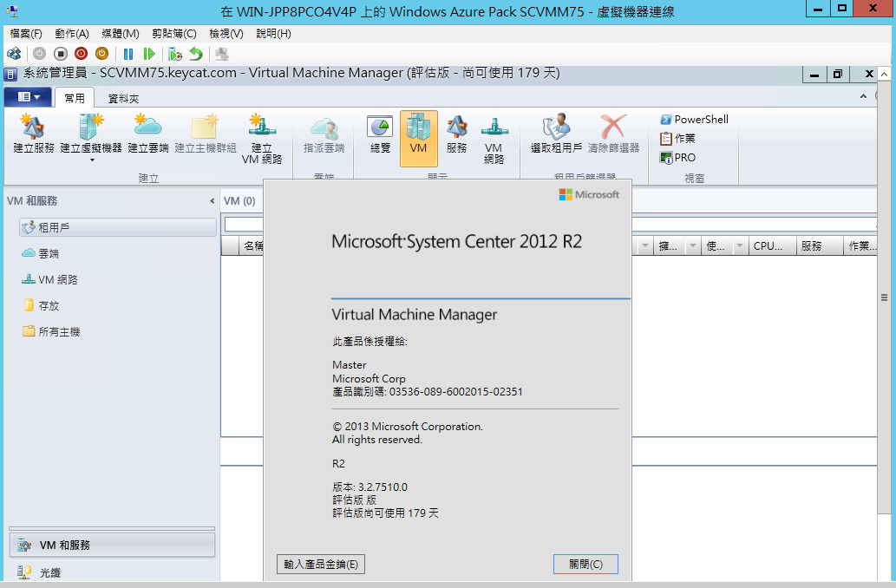Click the VM (0) list heading
896x588 pixels.
click(x=239, y=201)
